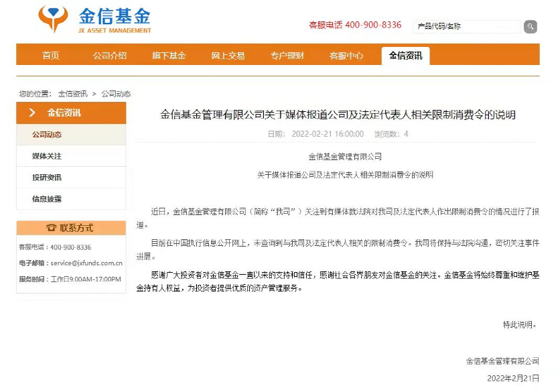This screenshot has height=392, width=560.
Task: Click the 金信基金 logo title text
Action: click(x=115, y=17)
